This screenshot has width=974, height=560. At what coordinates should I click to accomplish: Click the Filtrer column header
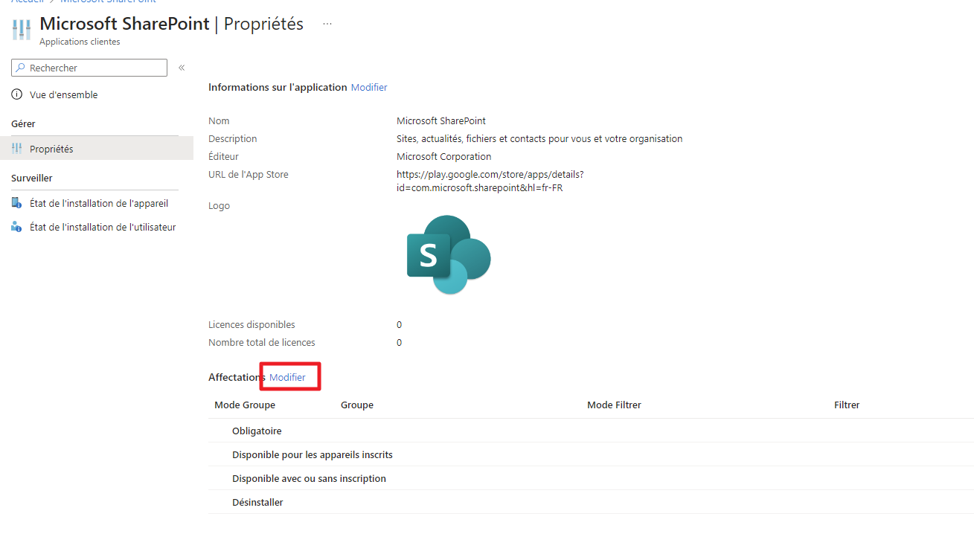point(847,405)
